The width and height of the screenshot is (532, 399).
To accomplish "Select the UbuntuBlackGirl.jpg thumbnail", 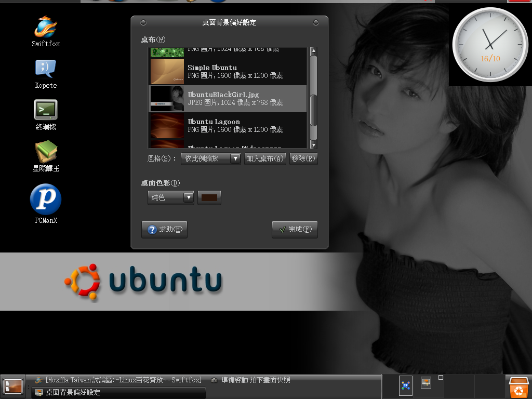I will (167, 99).
